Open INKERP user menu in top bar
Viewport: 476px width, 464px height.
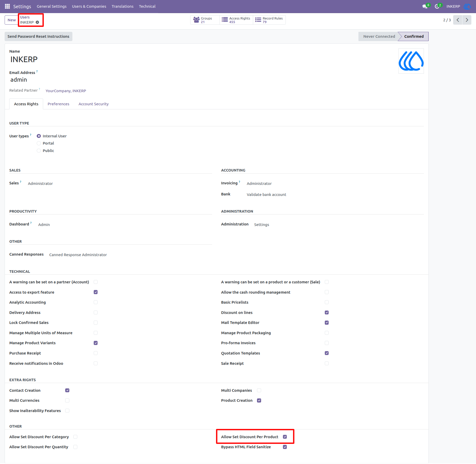coord(458,6)
